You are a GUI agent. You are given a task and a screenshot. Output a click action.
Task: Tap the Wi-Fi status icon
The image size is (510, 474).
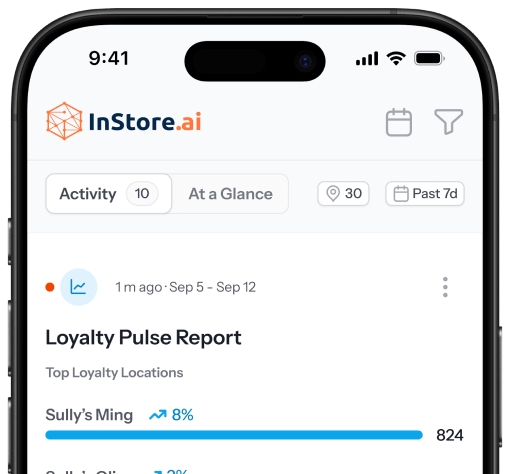tap(396, 59)
